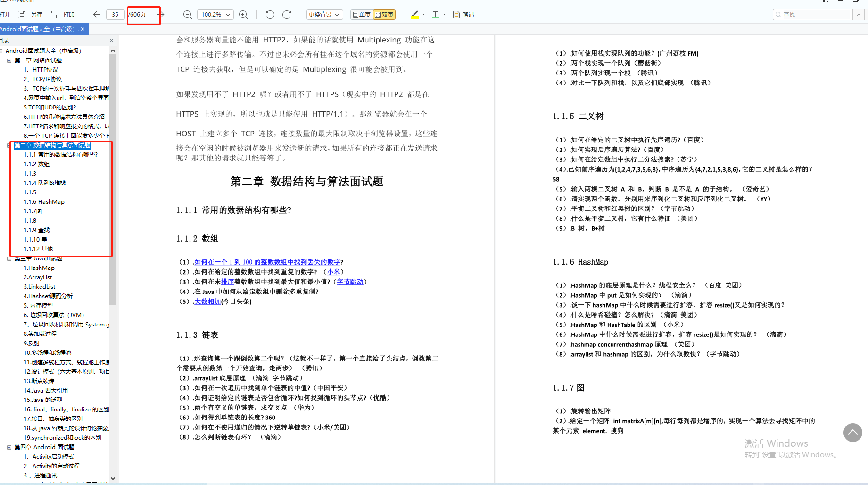Select outline item 14.Java 四大引用
Image resolution: width=868 pixels, height=485 pixels.
(x=46, y=391)
